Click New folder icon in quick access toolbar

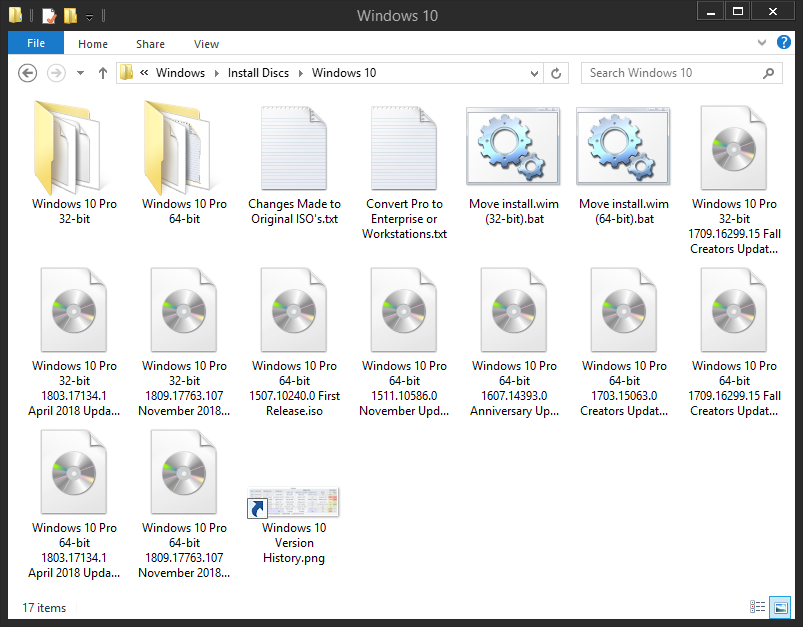click(x=70, y=16)
